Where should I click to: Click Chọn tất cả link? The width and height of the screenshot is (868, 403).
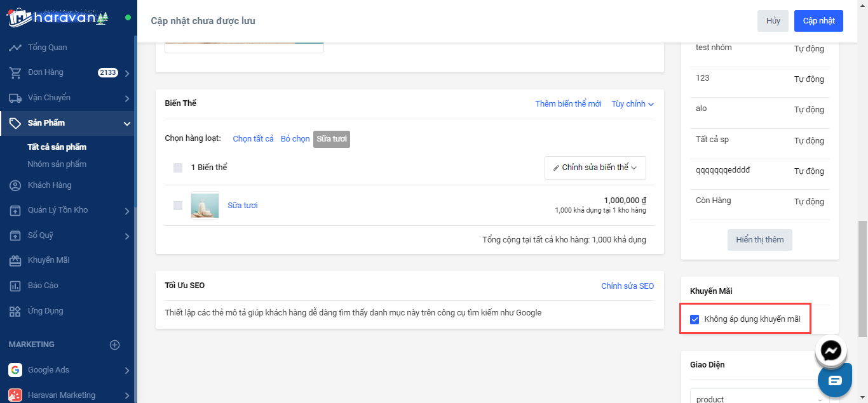pyautogui.click(x=253, y=139)
